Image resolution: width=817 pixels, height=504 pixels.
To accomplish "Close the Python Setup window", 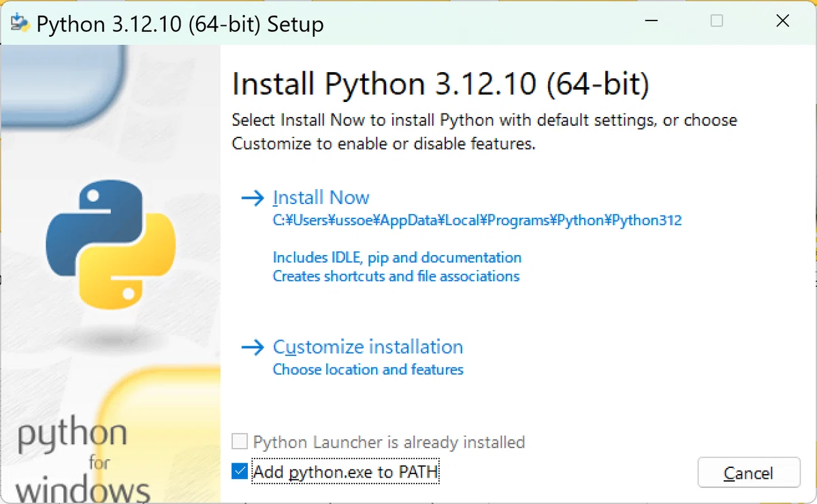I will point(783,21).
